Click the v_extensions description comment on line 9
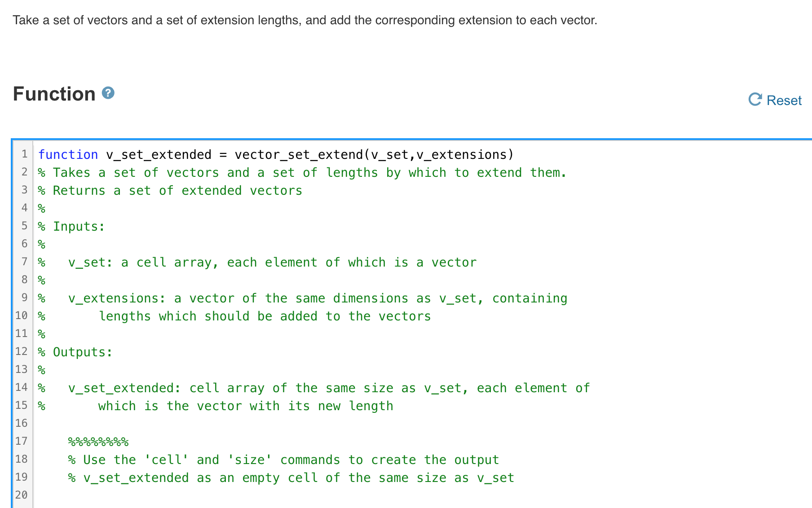The width and height of the screenshot is (812, 508). click(x=303, y=298)
